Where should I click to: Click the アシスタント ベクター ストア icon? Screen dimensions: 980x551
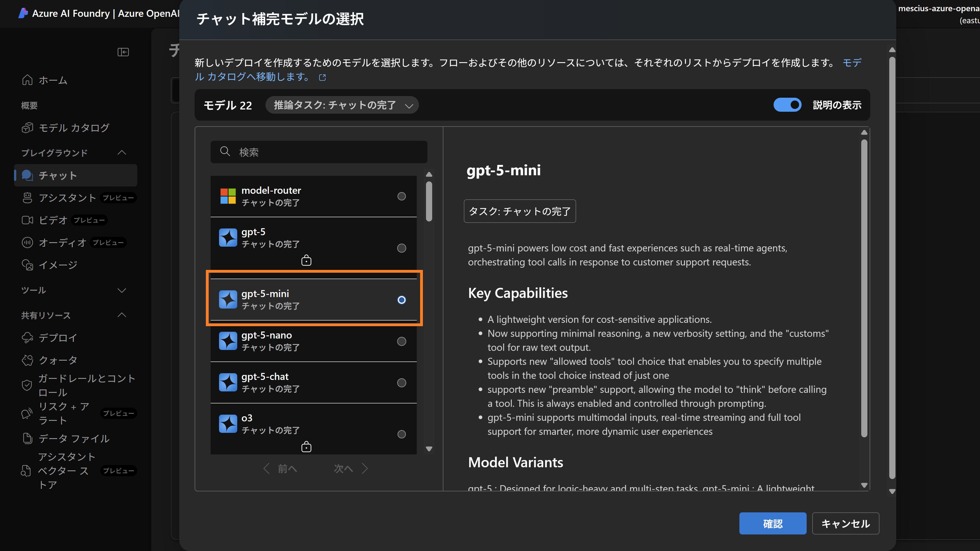pyautogui.click(x=26, y=471)
